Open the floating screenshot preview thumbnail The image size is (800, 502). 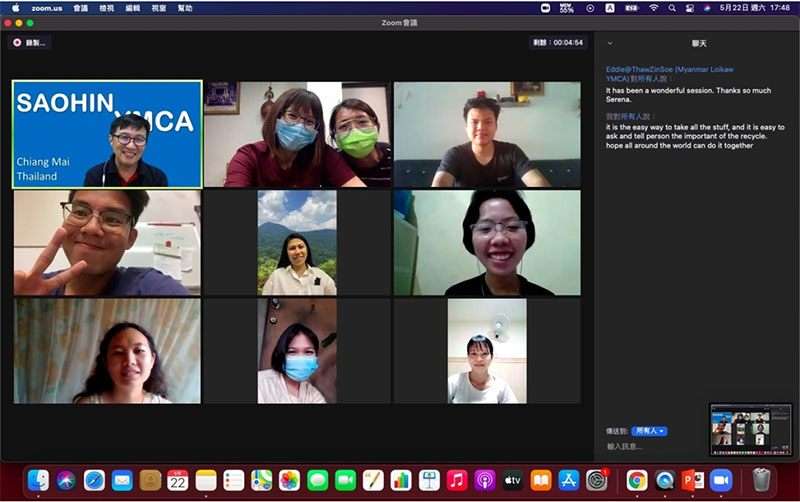pyautogui.click(x=751, y=429)
